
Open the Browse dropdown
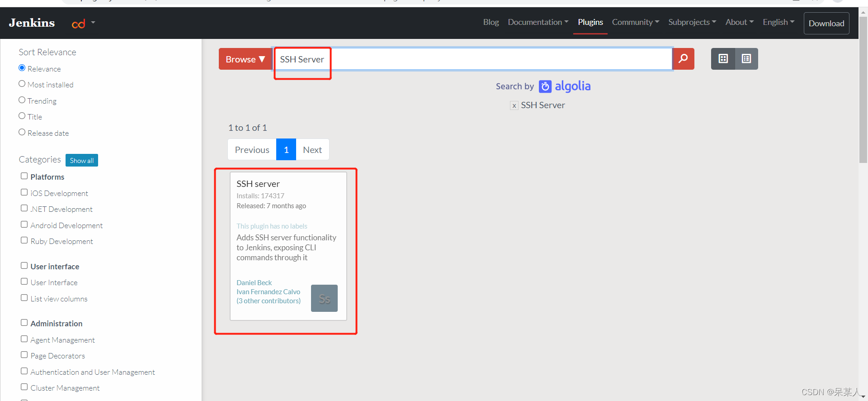click(x=245, y=59)
